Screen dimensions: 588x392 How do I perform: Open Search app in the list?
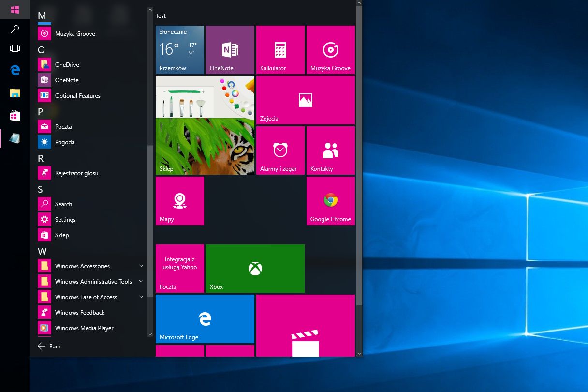tap(92, 204)
